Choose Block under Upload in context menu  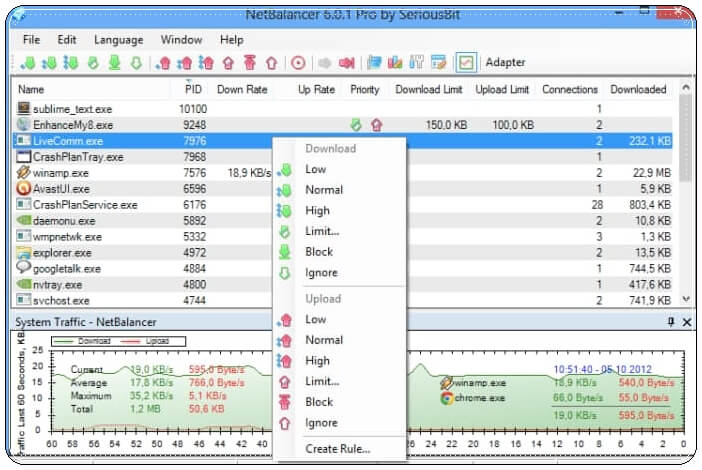(x=340, y=402)
